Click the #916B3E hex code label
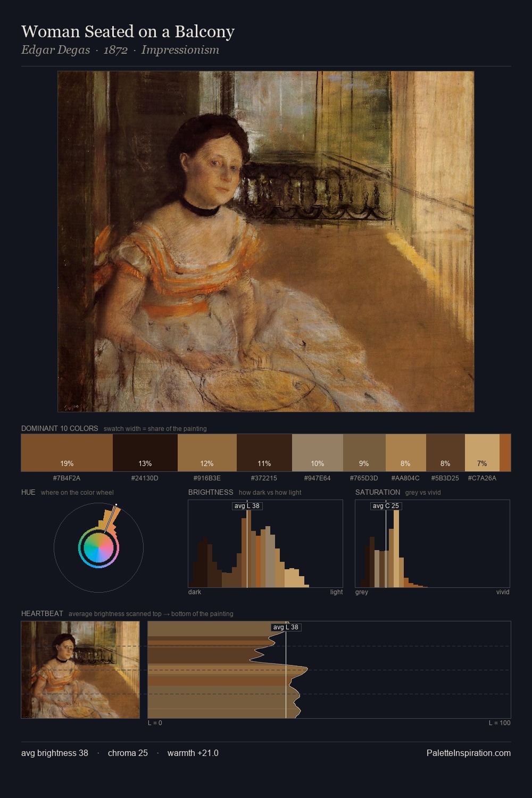This screenshot has width=532, height=798. pos(207,478)
